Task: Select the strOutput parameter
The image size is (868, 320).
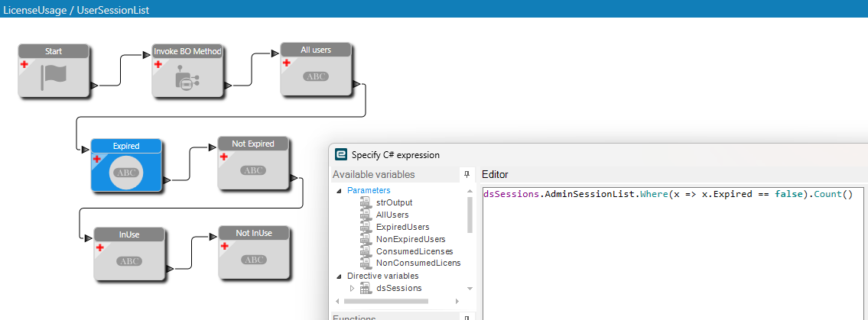Action: [394, 203]
